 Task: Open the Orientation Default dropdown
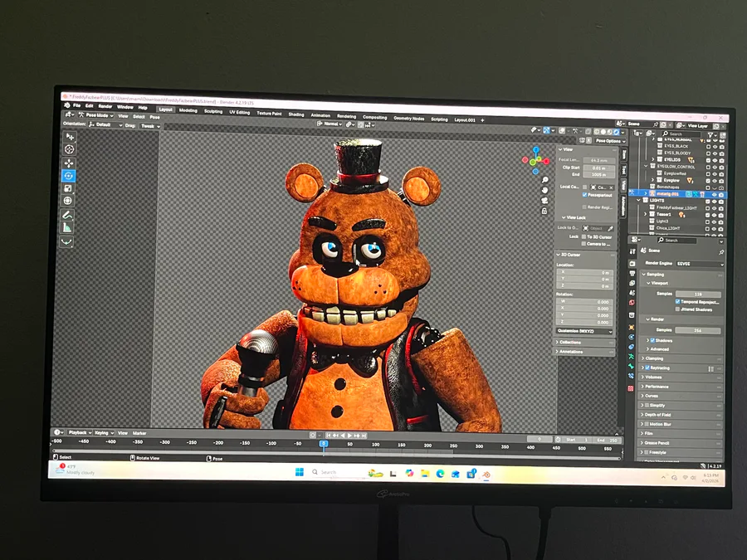coord(105,124)
